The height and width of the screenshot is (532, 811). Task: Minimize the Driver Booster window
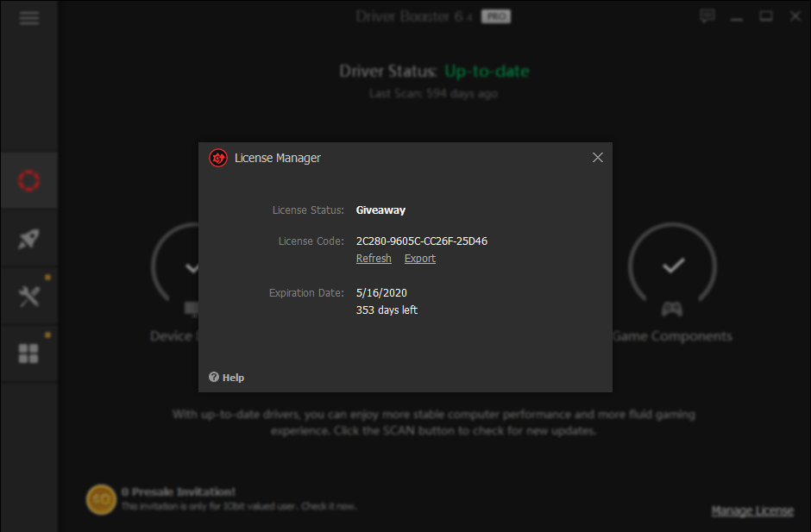click(x=737, y=17)
